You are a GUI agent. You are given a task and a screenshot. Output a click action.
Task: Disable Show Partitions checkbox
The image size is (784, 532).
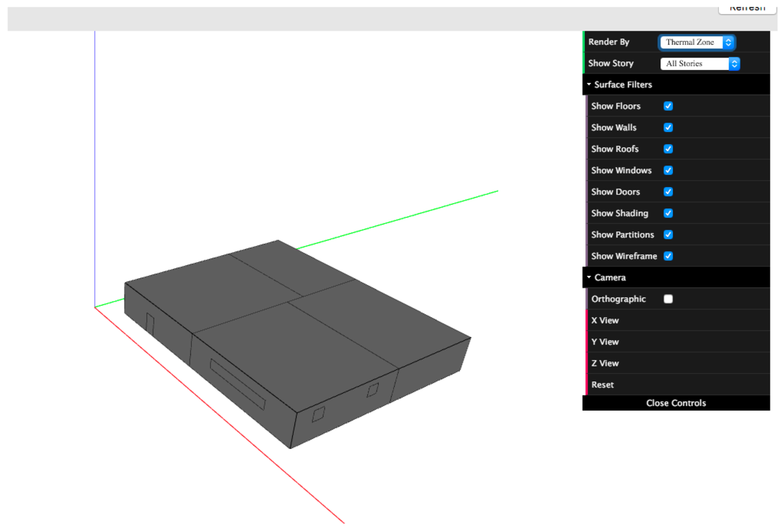(668, 235)
